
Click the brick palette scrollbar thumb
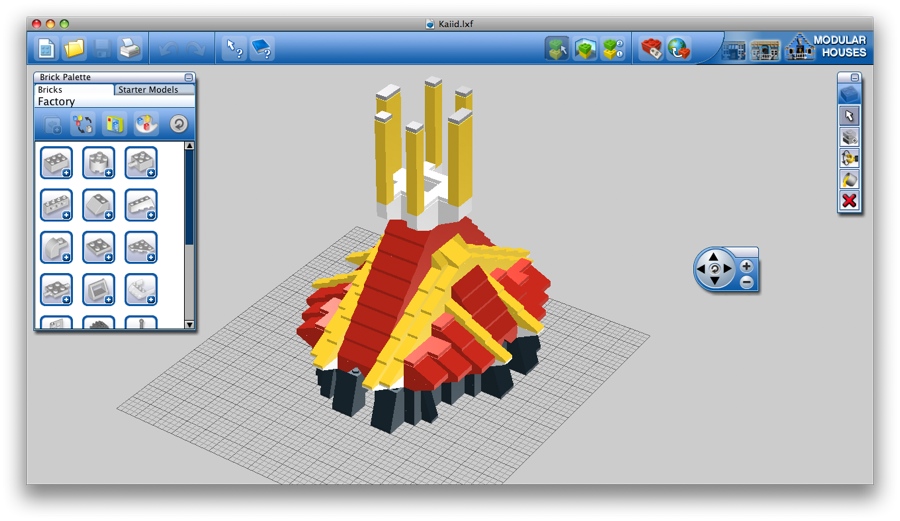pos(189,198)
